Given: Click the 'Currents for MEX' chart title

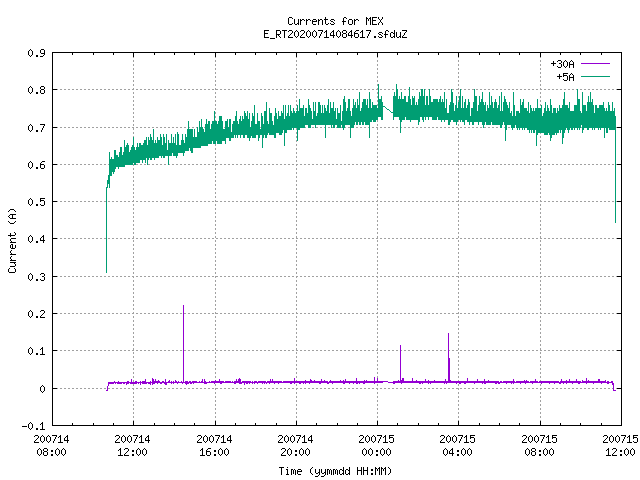Looking at the screenshot, I should (x=335, y=21).
